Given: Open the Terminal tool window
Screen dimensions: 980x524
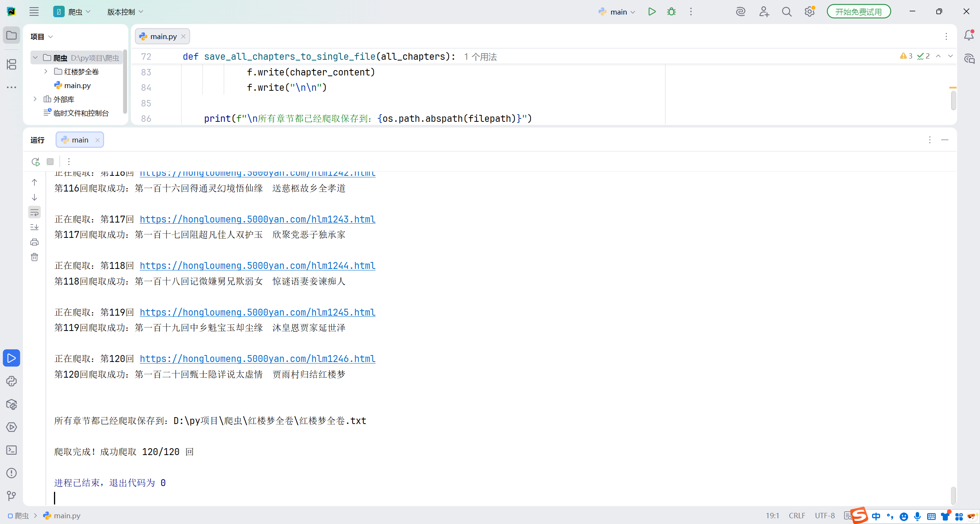Looking at the screenshot, I should (11, 450).
